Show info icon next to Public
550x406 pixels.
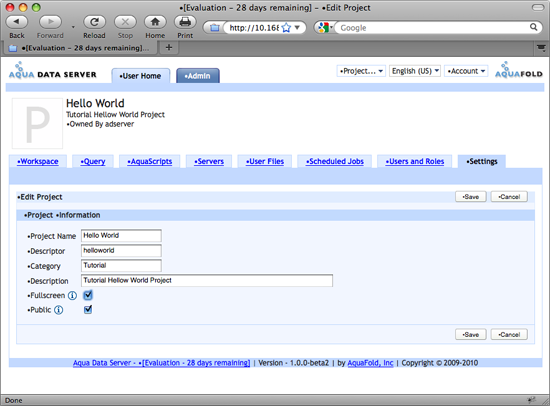pyautogui.click(x=59, y=310)
